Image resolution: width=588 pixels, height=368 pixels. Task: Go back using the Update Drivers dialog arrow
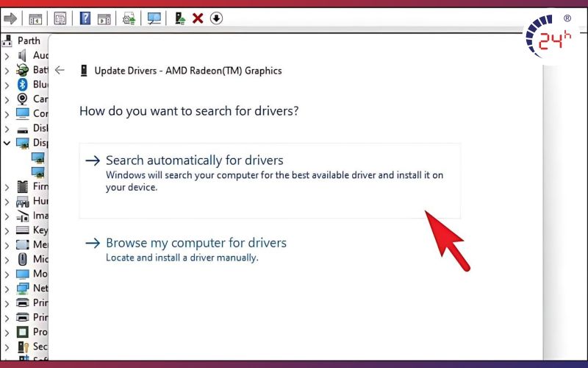[60, 71]
